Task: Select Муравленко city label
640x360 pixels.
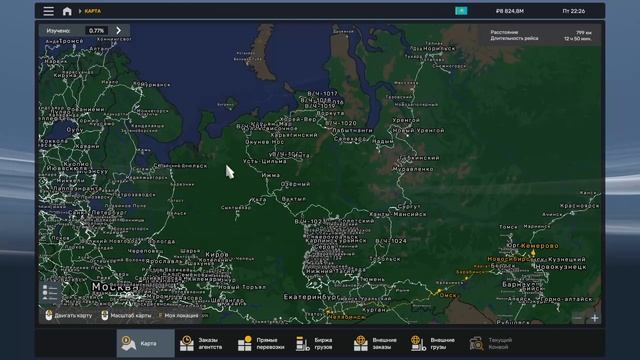Action: (413, 169)
